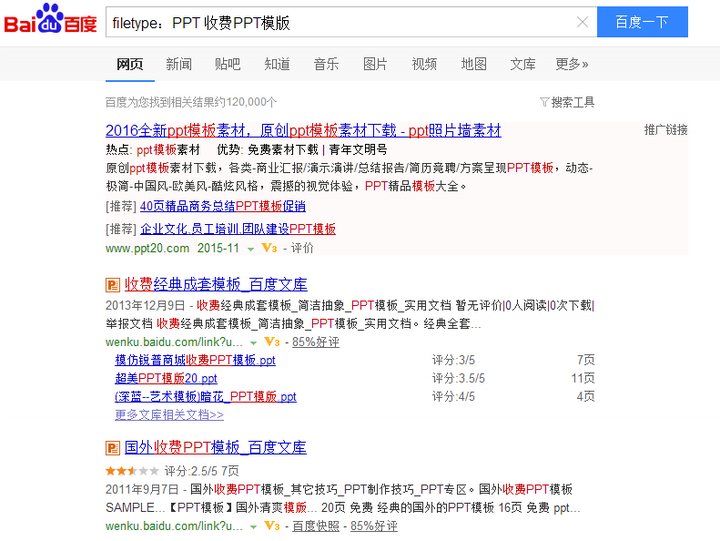
Task: Switch to the 新闻 tab
Action: 179,64
